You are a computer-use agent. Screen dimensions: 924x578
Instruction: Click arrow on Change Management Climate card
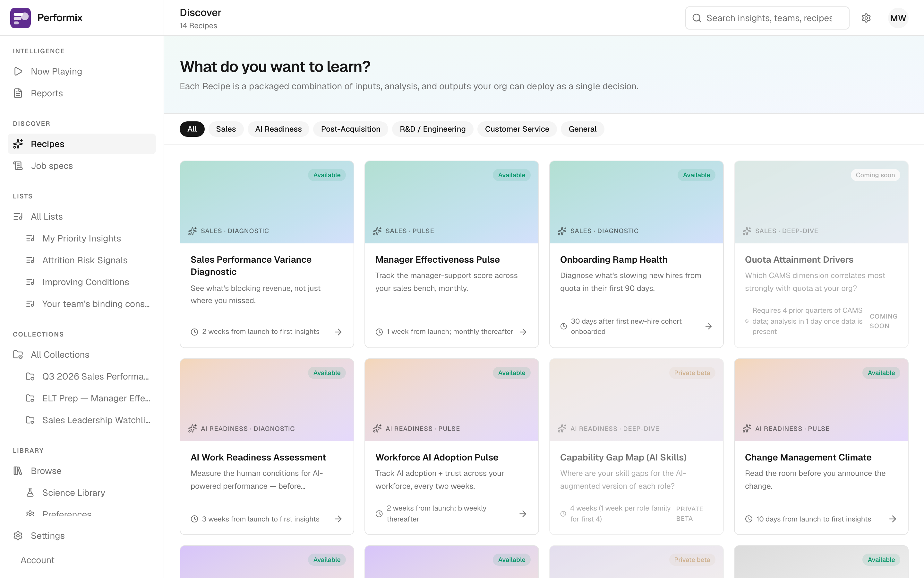coord(893,519)
